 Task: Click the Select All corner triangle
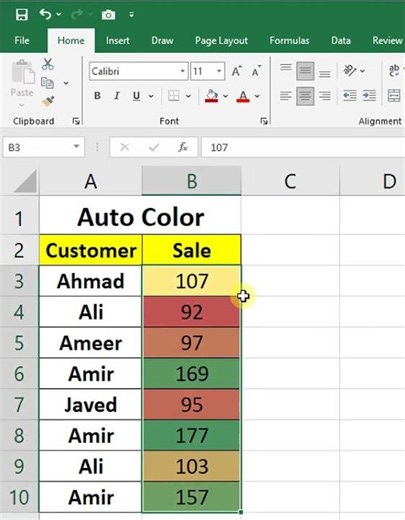pyautogui.click(x=25, y=181)
